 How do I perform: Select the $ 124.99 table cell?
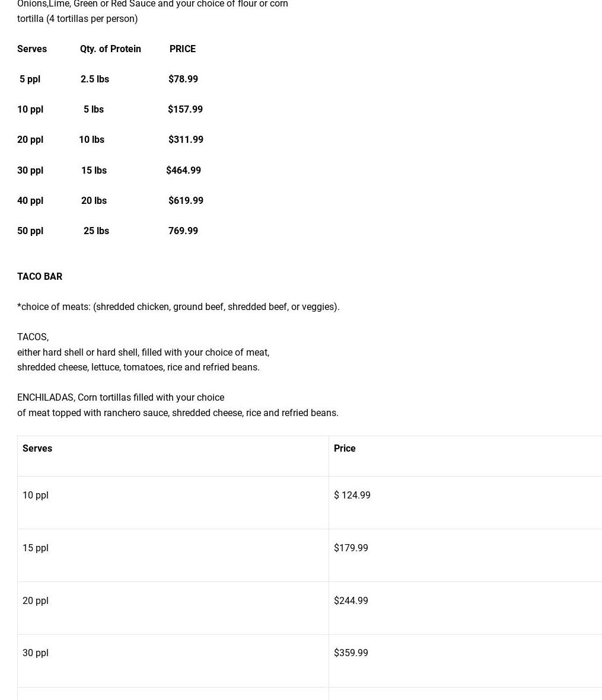point(352,495)
